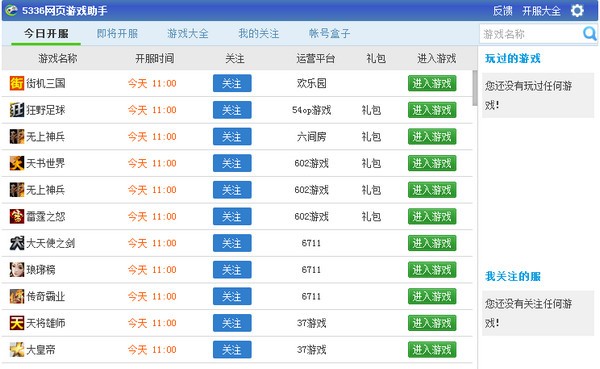Click the game list vertical scrollbar

pos(475,88)
